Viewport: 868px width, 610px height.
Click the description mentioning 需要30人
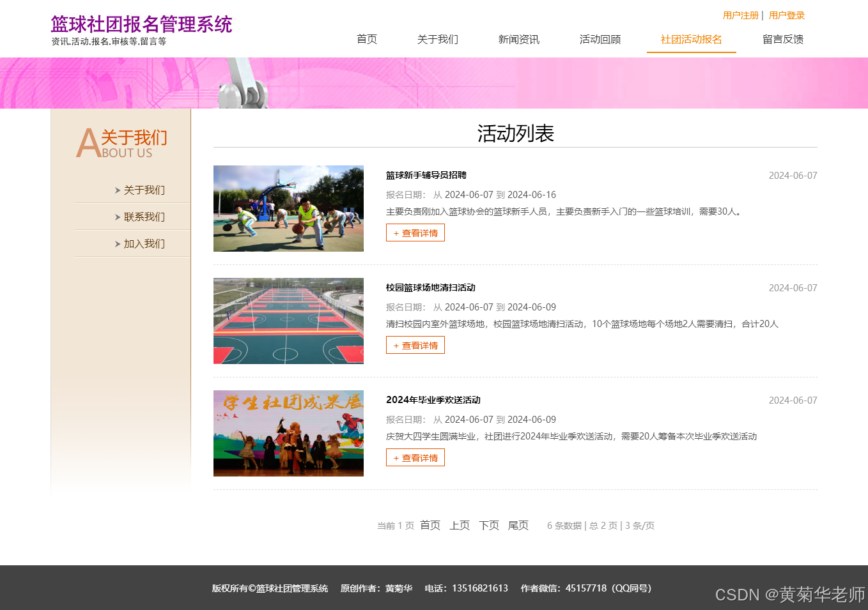point(565,211)
